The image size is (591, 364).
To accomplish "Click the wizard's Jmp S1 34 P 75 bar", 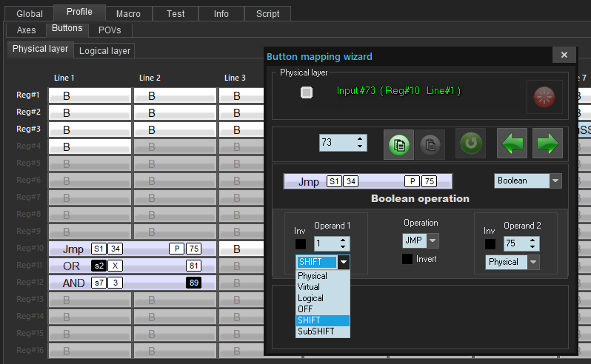I will click(x=368, y=181).
